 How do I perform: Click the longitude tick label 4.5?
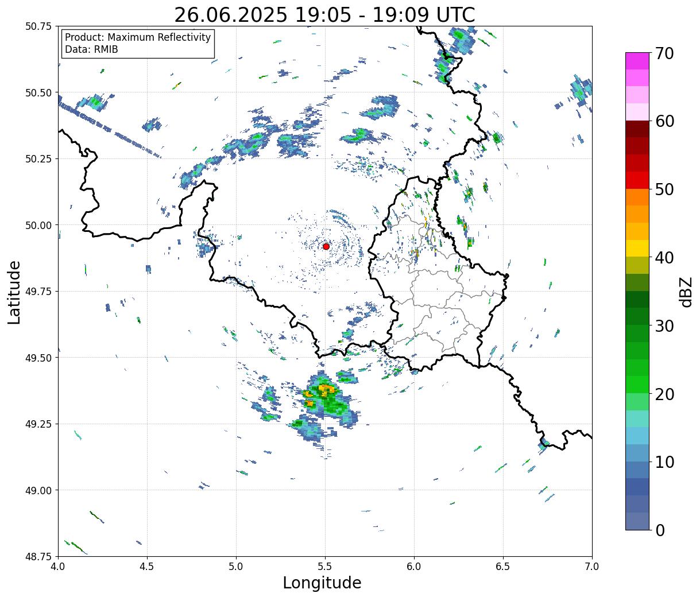tap(147, 566)
